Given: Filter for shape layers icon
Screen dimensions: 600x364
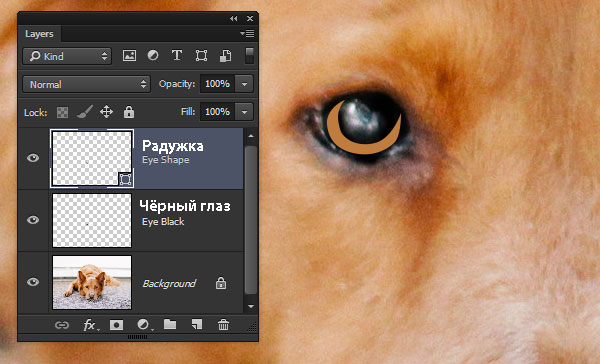Looking at the screenshot, I should [201, 56].
